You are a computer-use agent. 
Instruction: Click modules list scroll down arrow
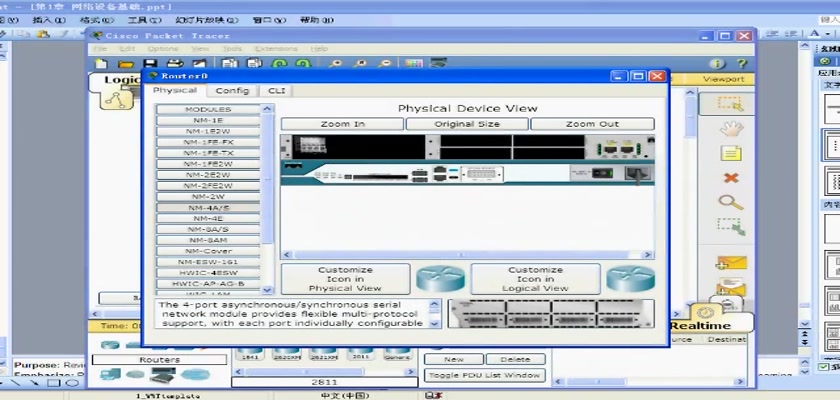[x=267, y=290]
